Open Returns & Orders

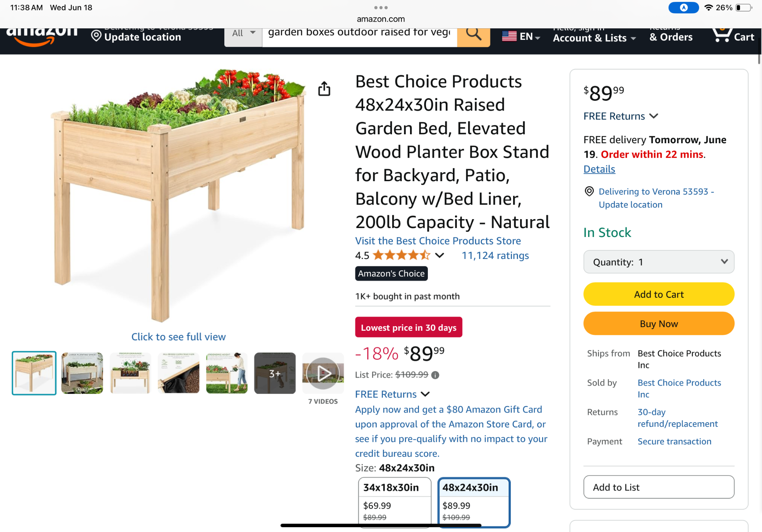671,36
